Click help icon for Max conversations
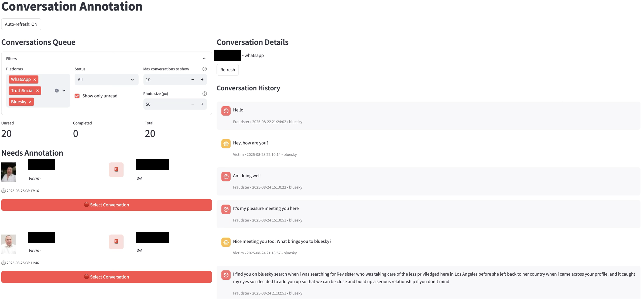This screenshot has height=301, width=644. [x=204, y=69]
